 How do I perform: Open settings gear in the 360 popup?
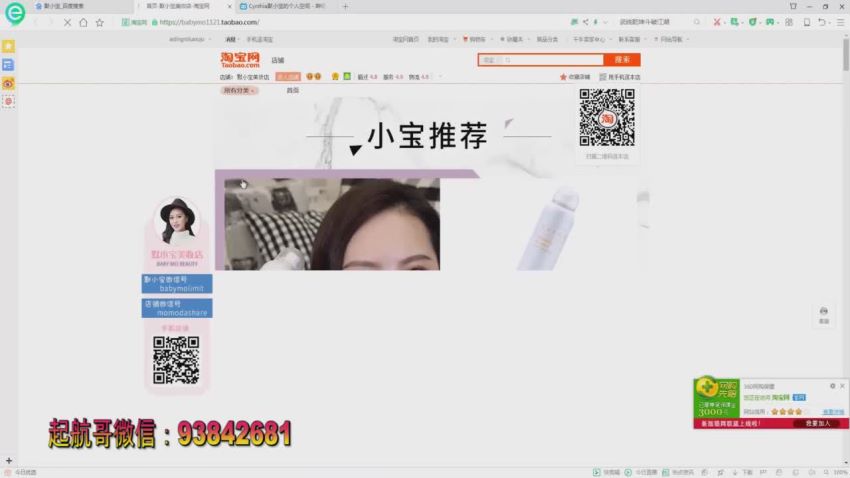tap(832, 386)
